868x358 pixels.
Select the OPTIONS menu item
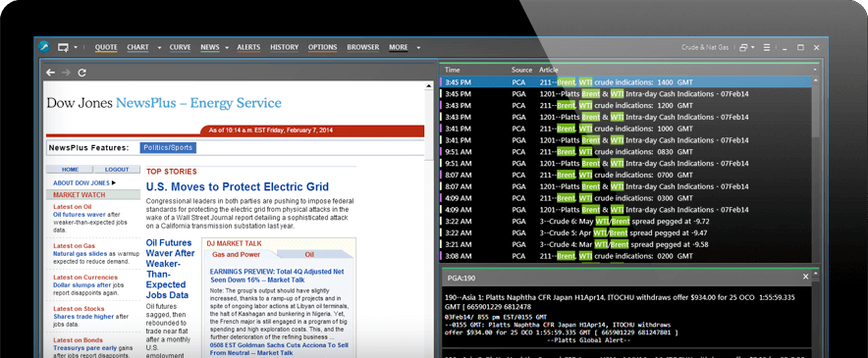point(323,48)
